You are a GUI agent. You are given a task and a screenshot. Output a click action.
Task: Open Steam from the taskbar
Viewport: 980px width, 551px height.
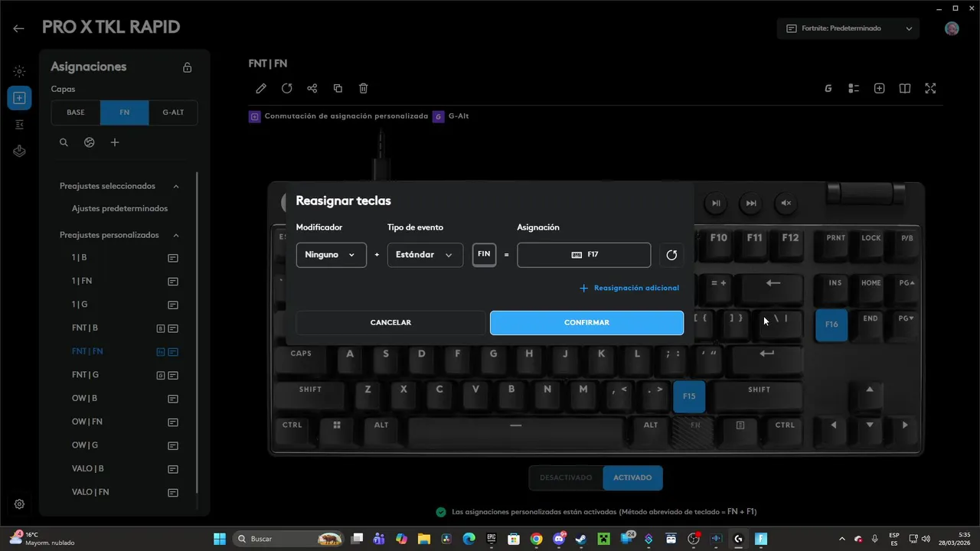pos(581,539)
